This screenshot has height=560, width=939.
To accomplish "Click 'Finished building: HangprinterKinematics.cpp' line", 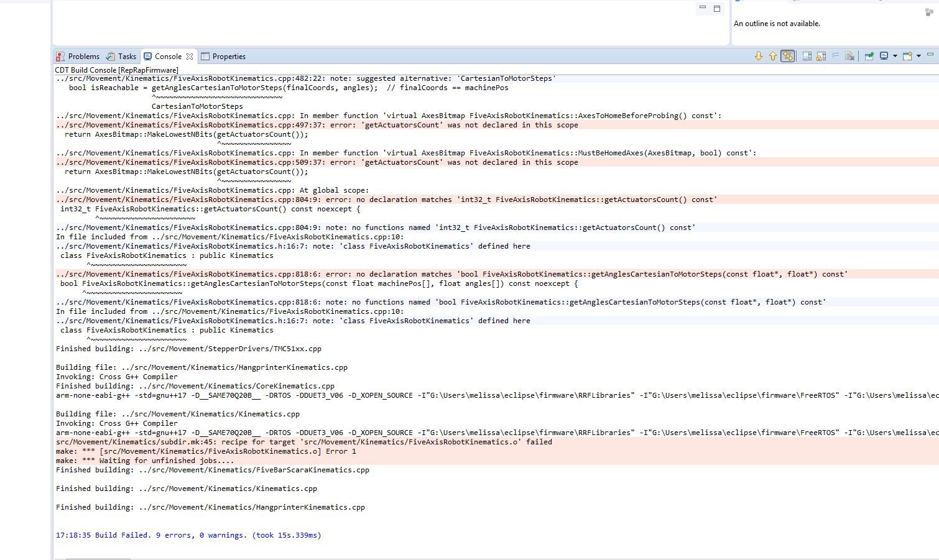I will (210, 507).
